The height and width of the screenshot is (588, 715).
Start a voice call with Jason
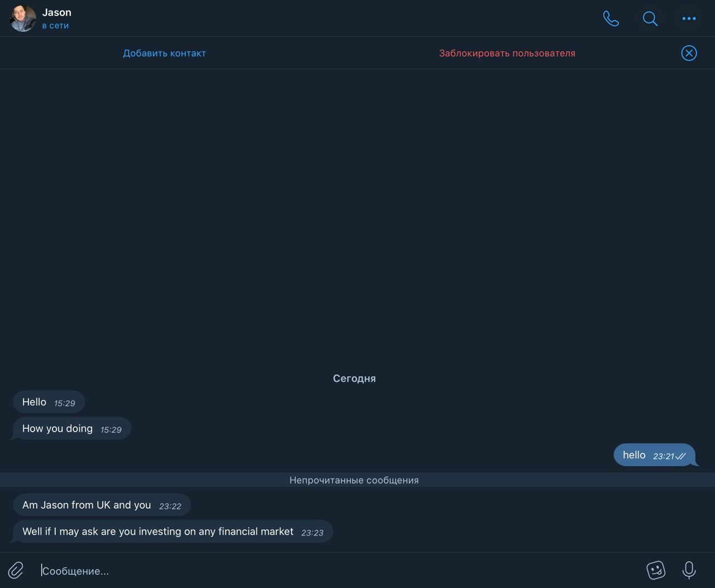tap(611, 18)
